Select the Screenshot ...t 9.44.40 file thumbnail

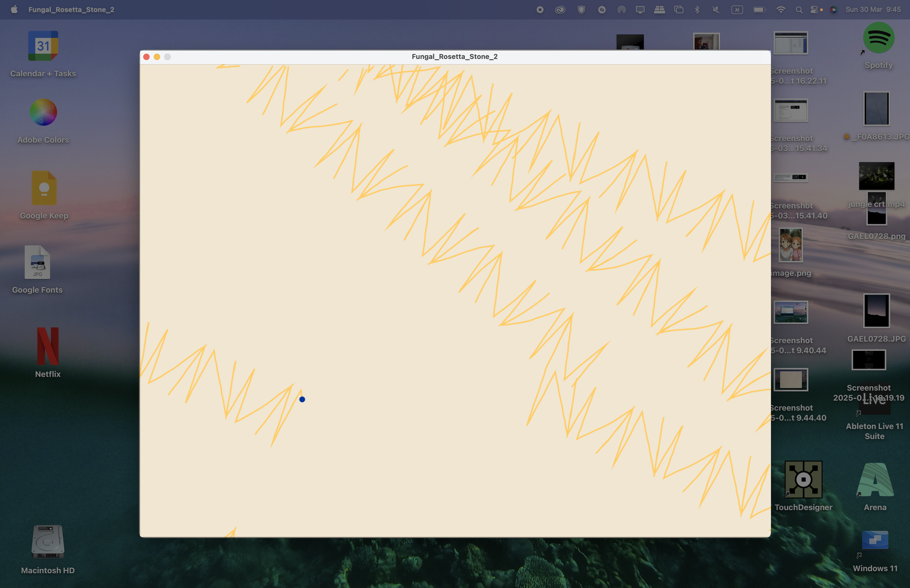(790, 380)
